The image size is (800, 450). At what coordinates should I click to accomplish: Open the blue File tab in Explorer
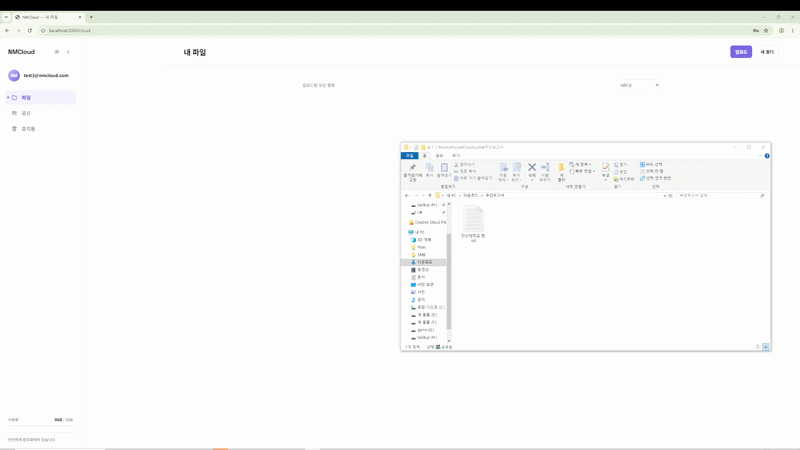click(x=410, y=156)
